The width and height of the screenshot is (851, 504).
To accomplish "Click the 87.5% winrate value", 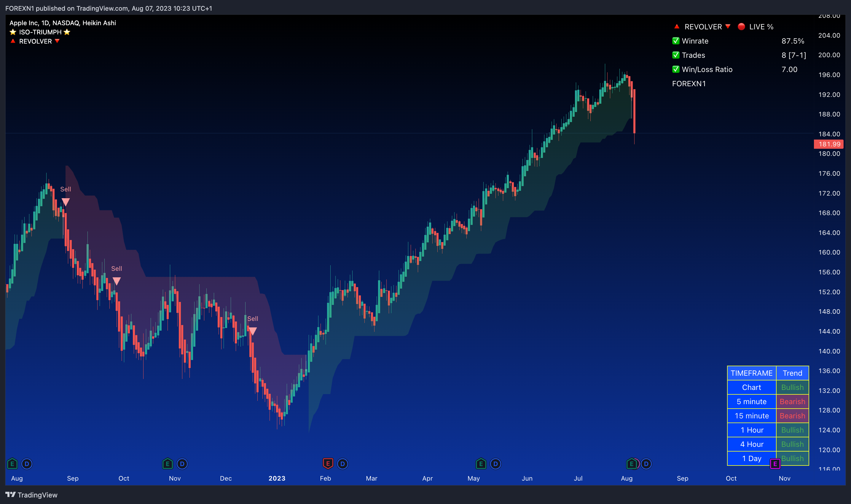I will coord(793,41).
